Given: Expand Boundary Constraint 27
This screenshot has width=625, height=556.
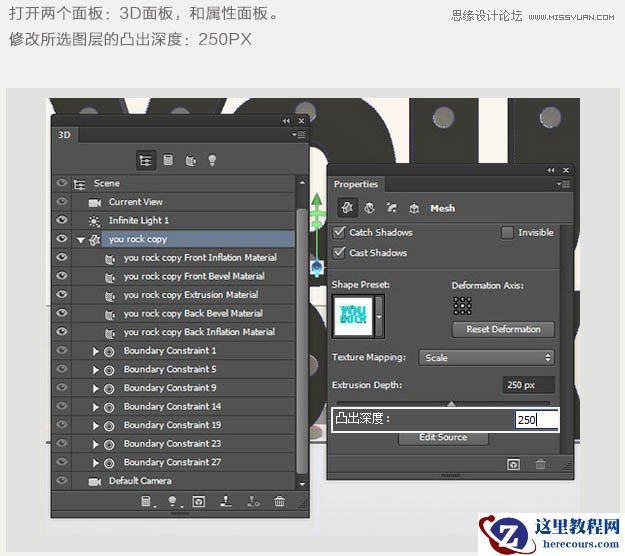Looking at the screenshot, I should 96,463.
